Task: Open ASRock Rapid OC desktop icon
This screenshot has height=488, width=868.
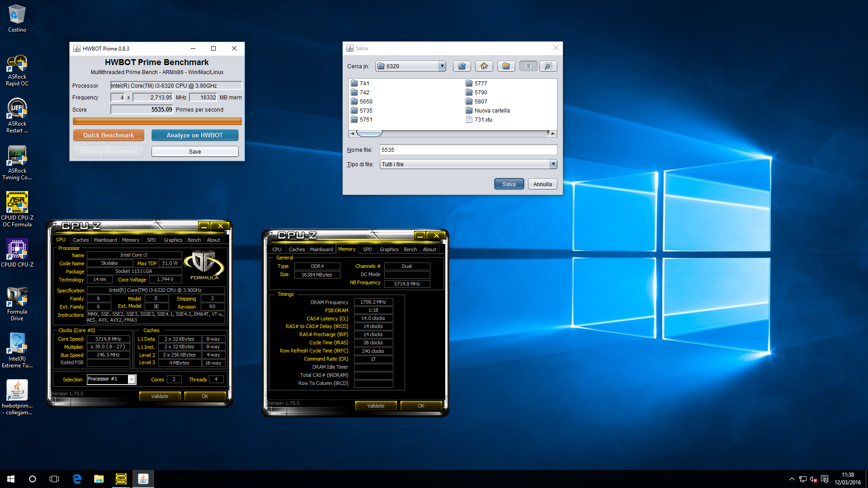Action: click(17, 70)
